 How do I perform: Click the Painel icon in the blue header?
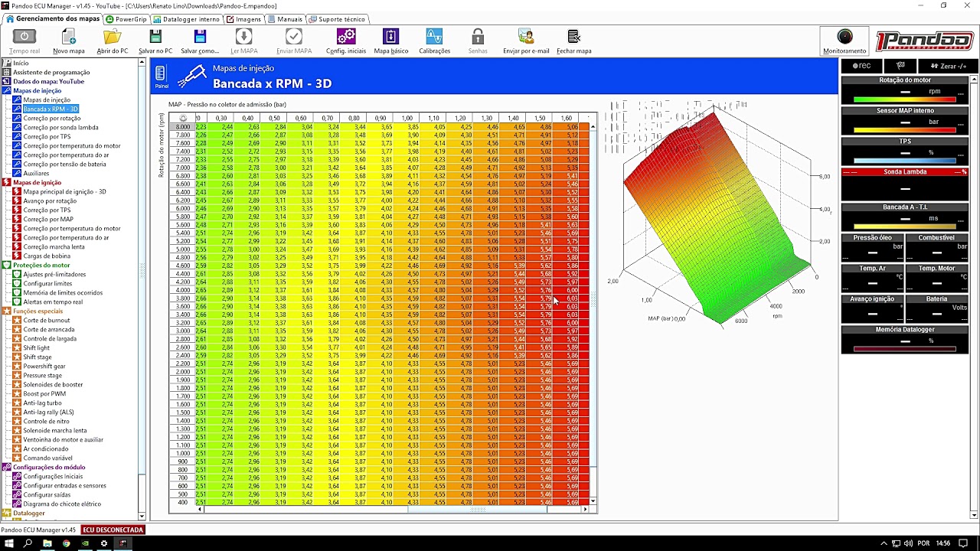point(161,76)
